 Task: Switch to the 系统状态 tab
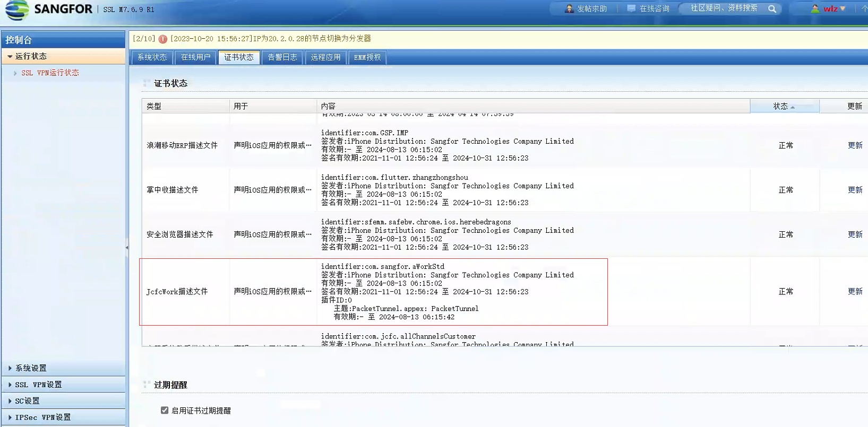click(152, 57)
